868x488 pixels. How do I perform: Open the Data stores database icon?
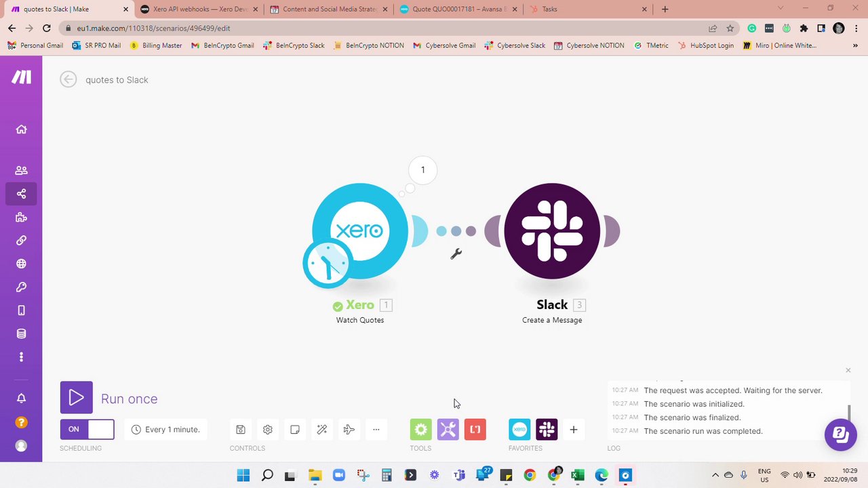click(21, 333)
